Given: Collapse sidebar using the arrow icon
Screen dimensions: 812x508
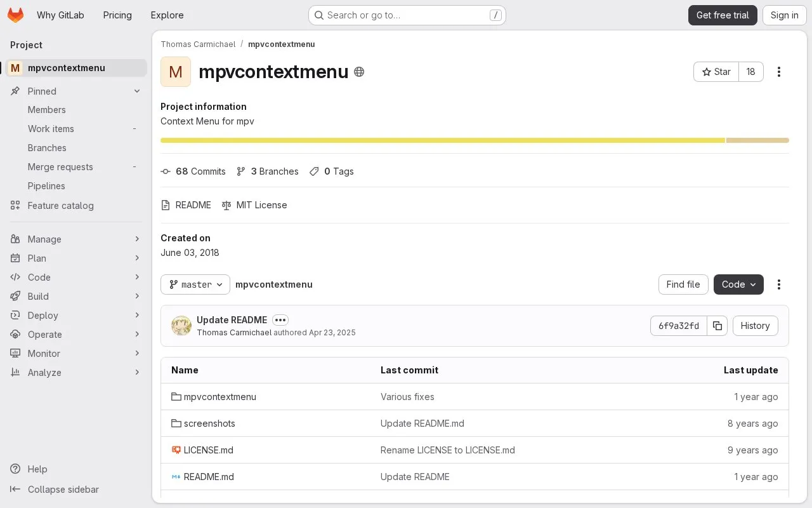Looking at the screenshot, I should pos(15,490).
